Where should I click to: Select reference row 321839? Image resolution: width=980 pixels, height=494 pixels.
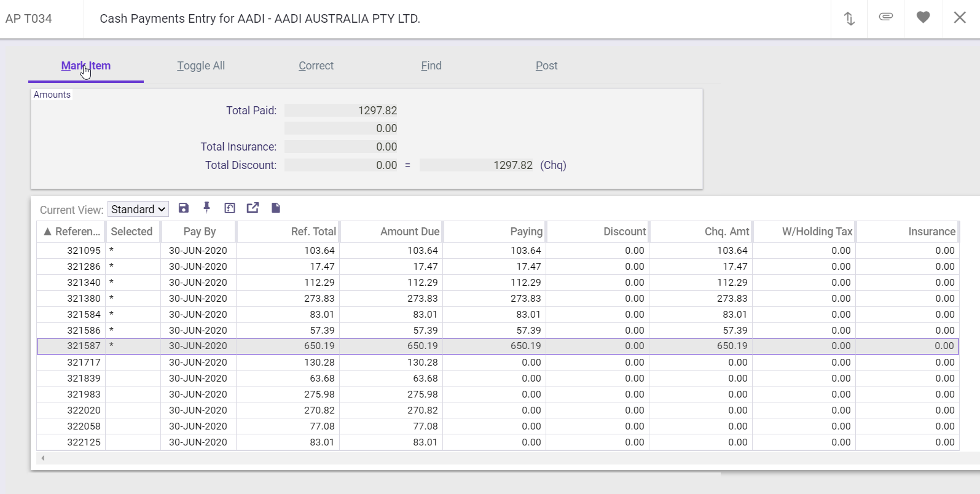coord(498,378)
